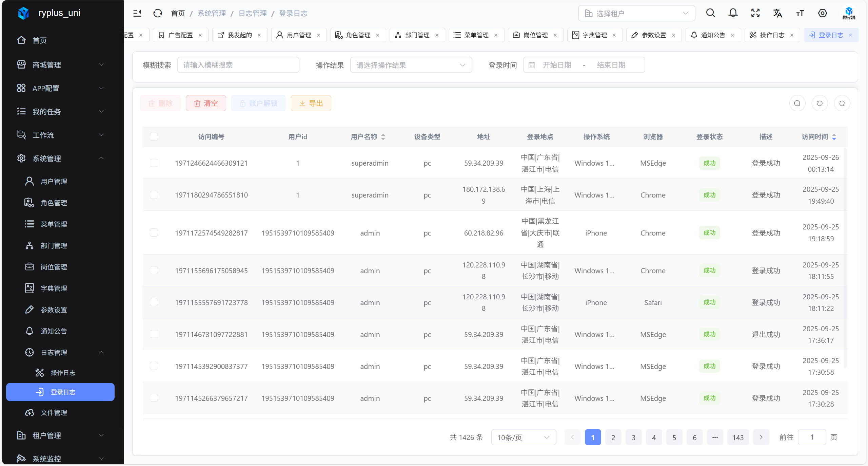This screenshot has width=868, height=466.
Task: Open the language translation icon
Action: click(777, 13)
